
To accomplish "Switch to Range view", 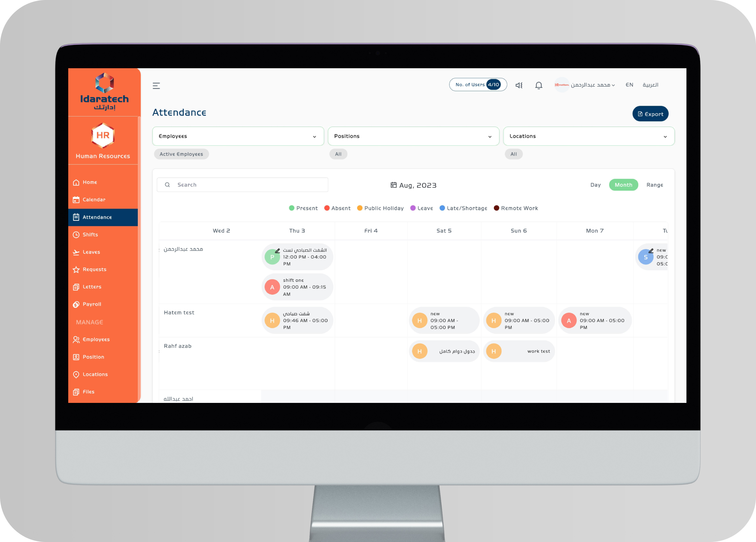I will pos(655,185).
